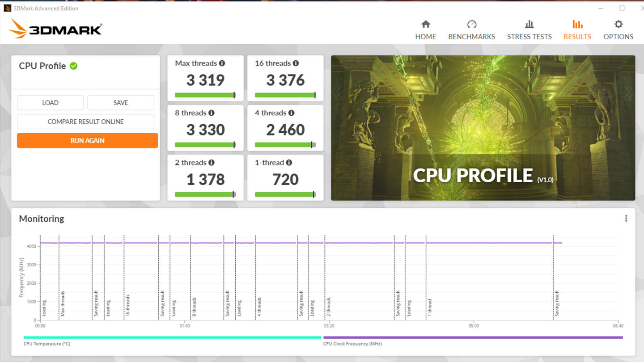Click the Max threads score bar

tap(205, 95)
